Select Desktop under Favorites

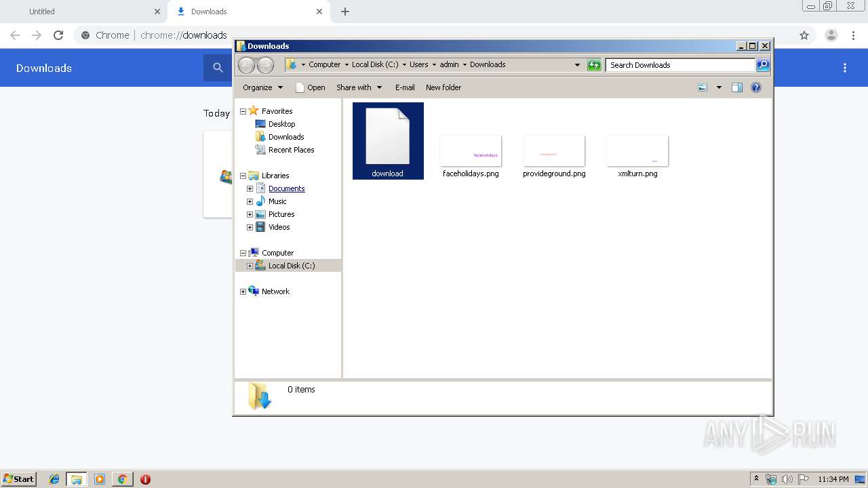pyautogui.click(x=281, y=124)
